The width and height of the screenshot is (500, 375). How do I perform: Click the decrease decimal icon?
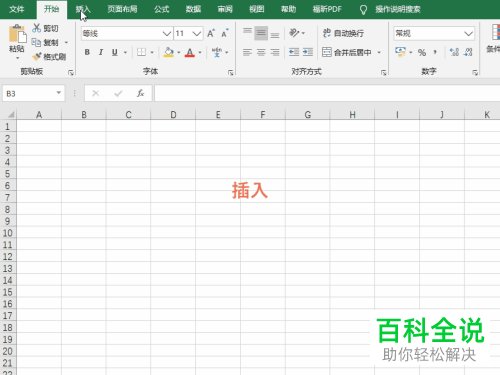[468, 52]
